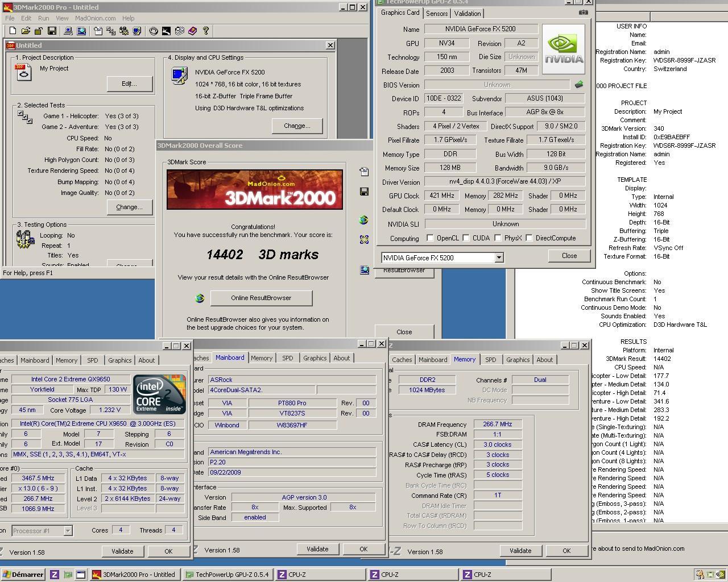Click the GPU-Z camera screenshot icon
The image size is (728, 582).
pyautogui.click(x=584, y=12)
